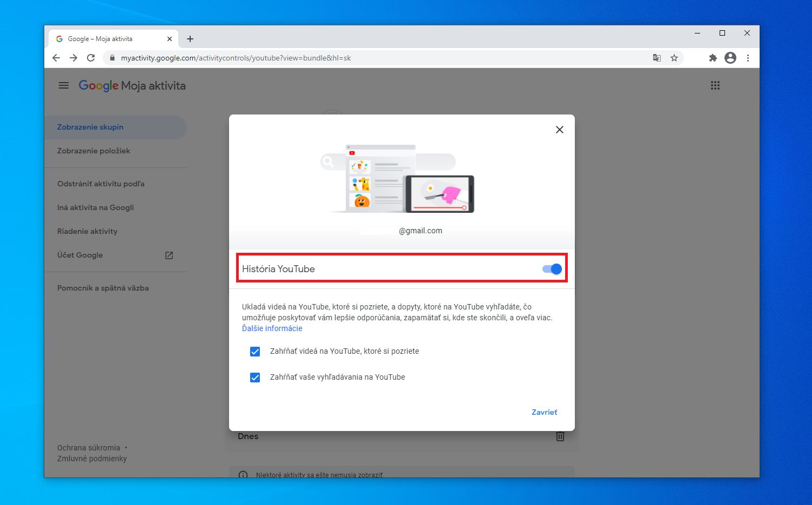Screen dimensions: 812x505
Task: Open the Chrome profile avatar
Action: [730, 58]
